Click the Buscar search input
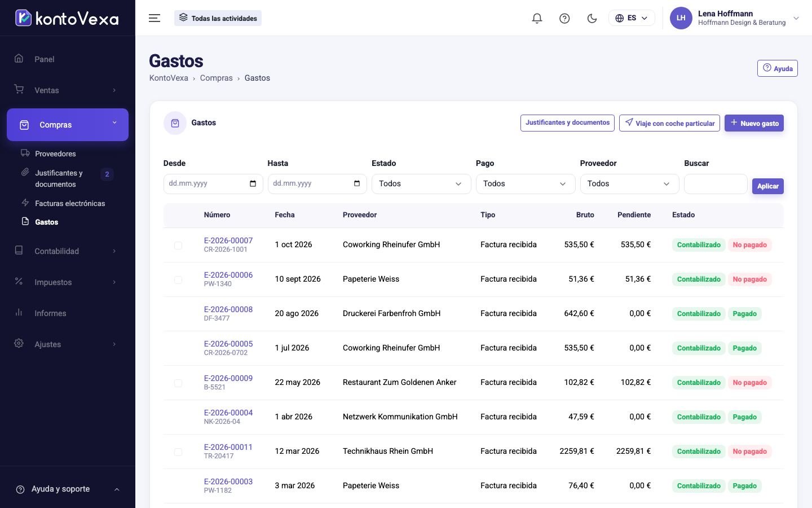This screenshot has width=812, height=508. pos(716,184)
